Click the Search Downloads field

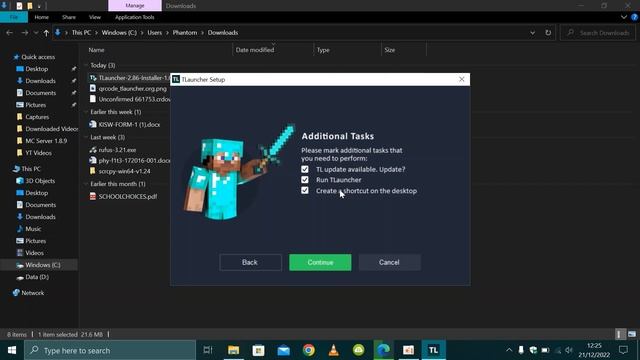pyautogui.click(x=598, y=33)
